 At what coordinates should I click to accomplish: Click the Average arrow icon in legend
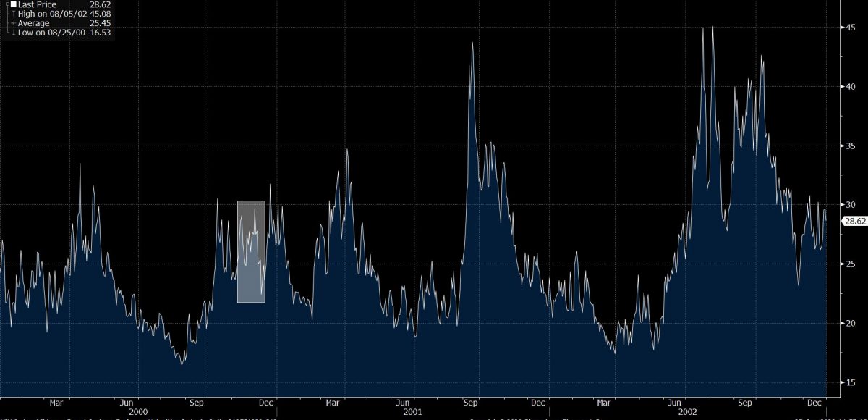13,24
